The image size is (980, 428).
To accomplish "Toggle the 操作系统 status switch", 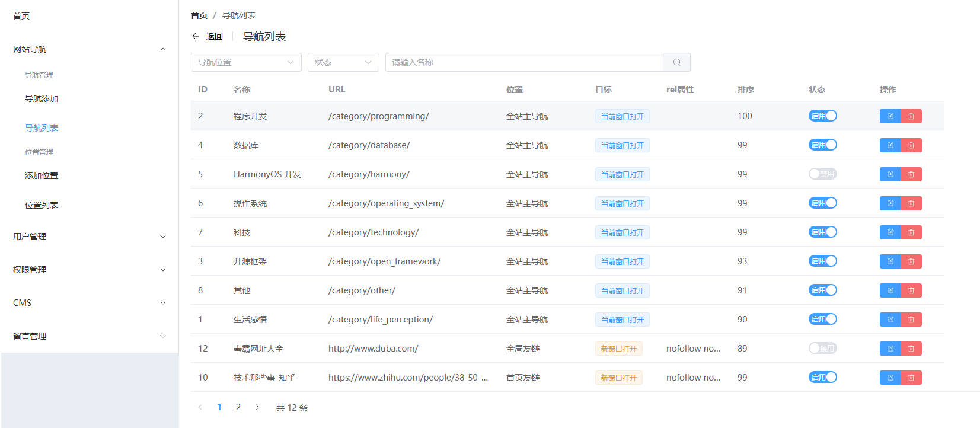I will 823,203.
